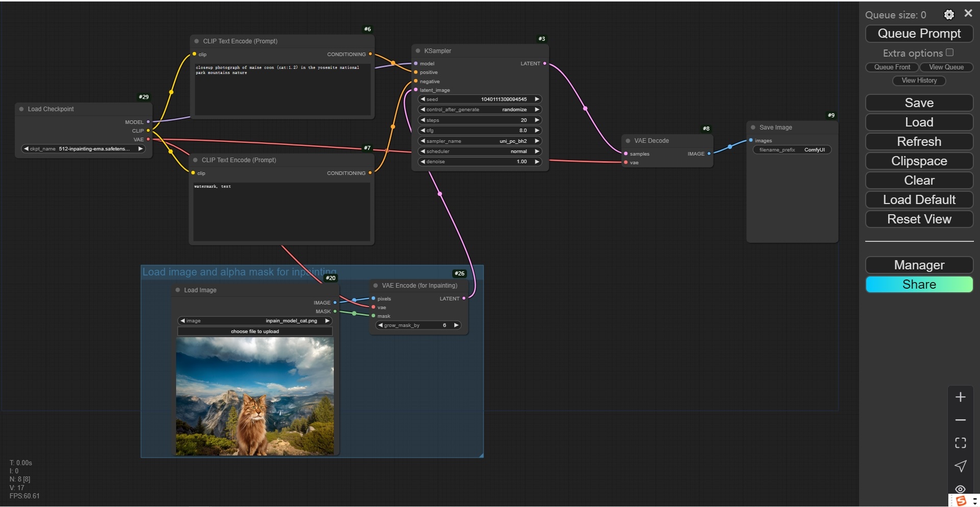Screen dimensions: 980x507
Task: Open Clipspace
Action: coord(919,161)
